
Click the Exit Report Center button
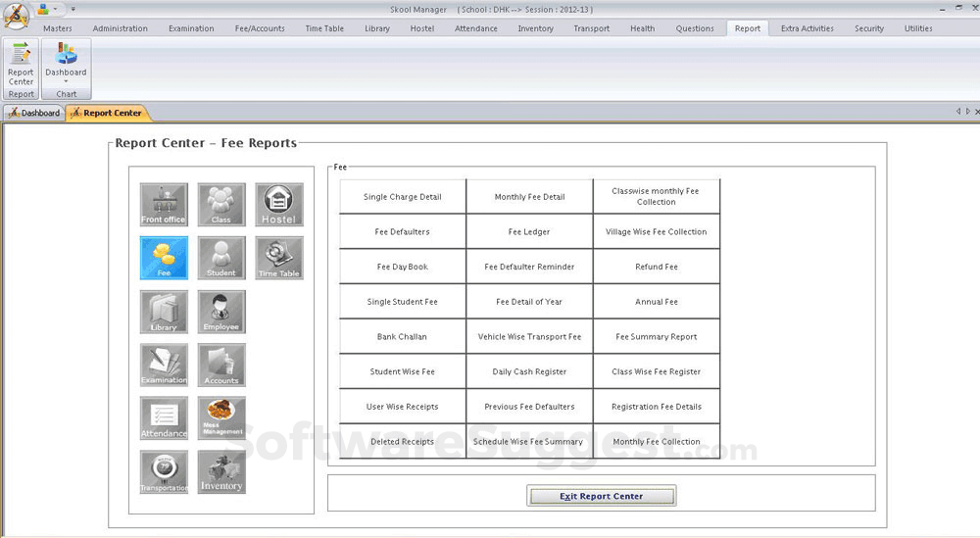tap(601, 496)
